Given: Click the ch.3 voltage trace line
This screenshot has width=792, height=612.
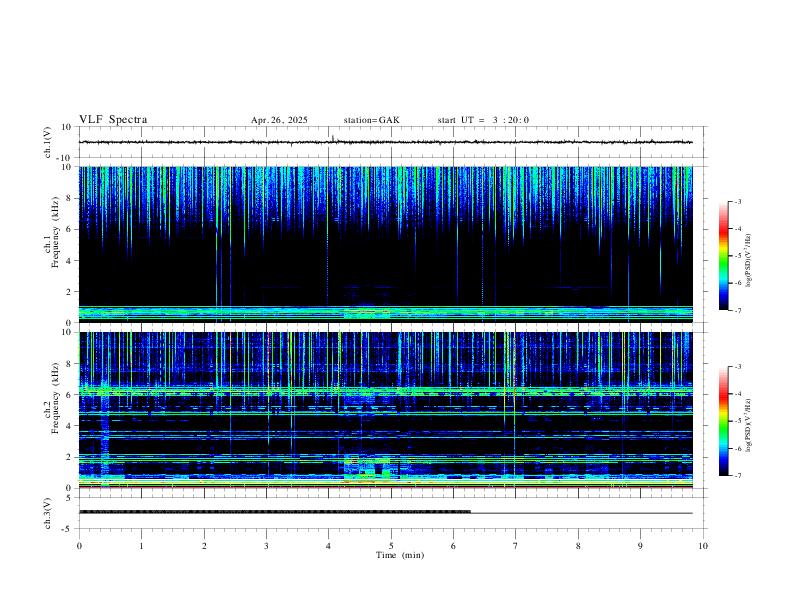Looking at the screenshot, I should (386, 513).
